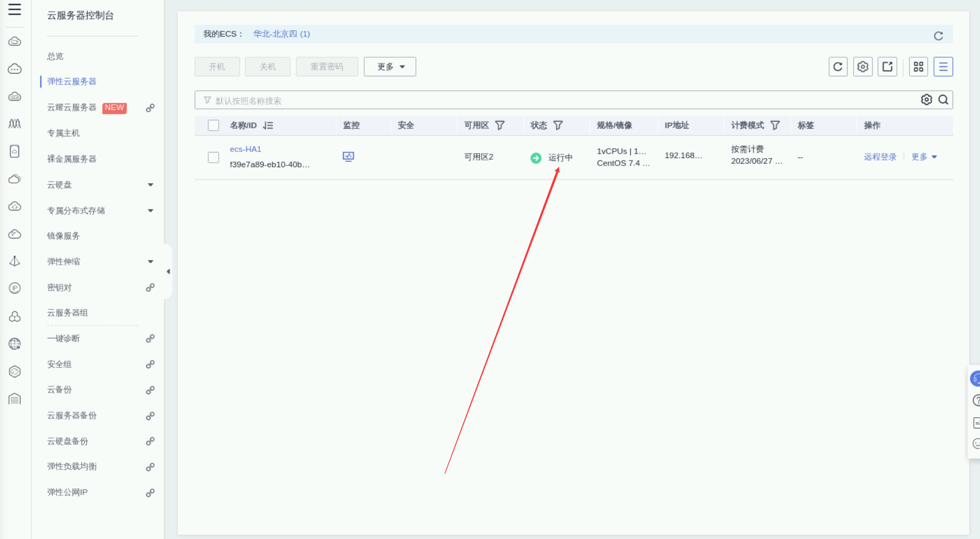Click 远程登录 for ecs-HA1

point(880,157)
